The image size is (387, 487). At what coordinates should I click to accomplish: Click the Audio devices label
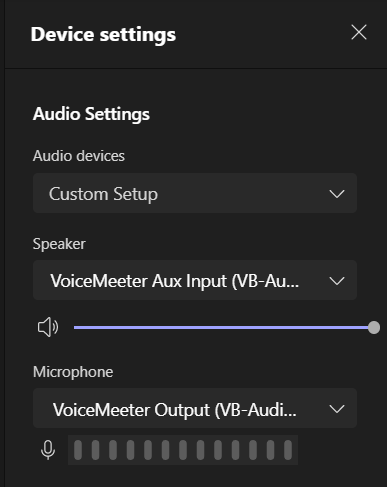(79, 156)
